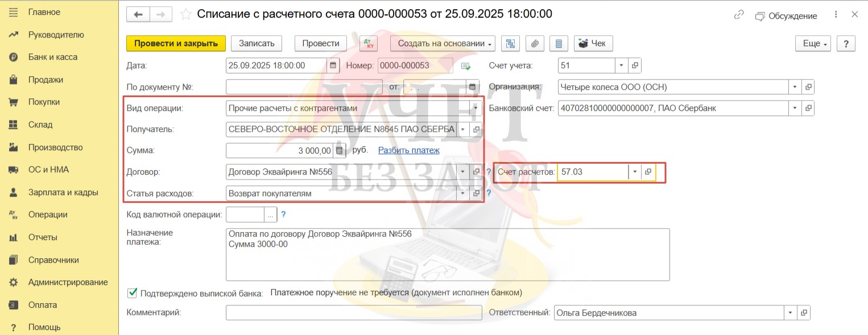Image resolution: width=868 pixels, height=335 pixels.
Task: Open Счет расчетов record with open icon
Action: pos(648,172)
